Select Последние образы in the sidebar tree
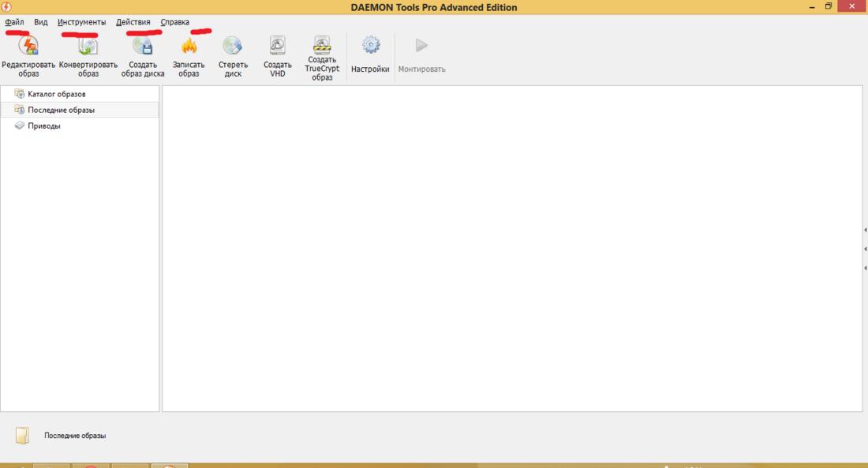 [61, 110]
